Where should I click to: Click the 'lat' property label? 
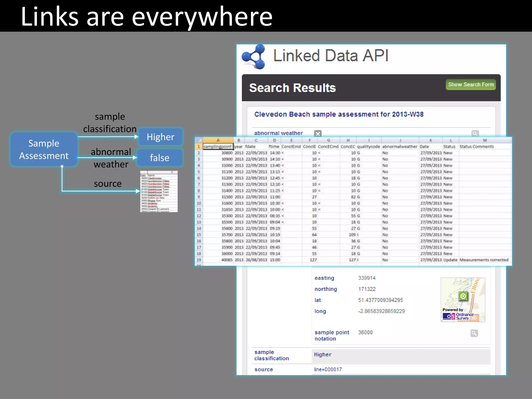click(317, 300)
